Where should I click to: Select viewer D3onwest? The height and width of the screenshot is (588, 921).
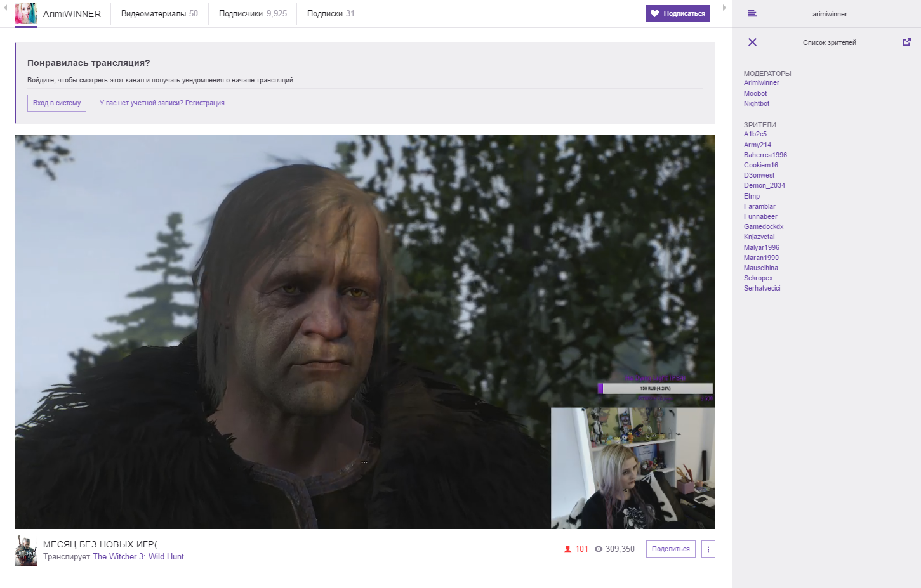click(x=759, y=175)
